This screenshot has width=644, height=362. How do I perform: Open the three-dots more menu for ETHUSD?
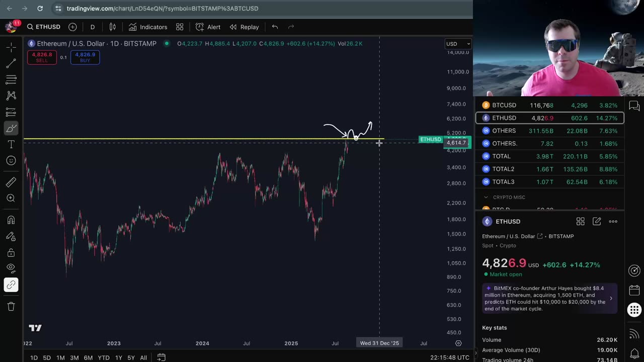point(613,221)
